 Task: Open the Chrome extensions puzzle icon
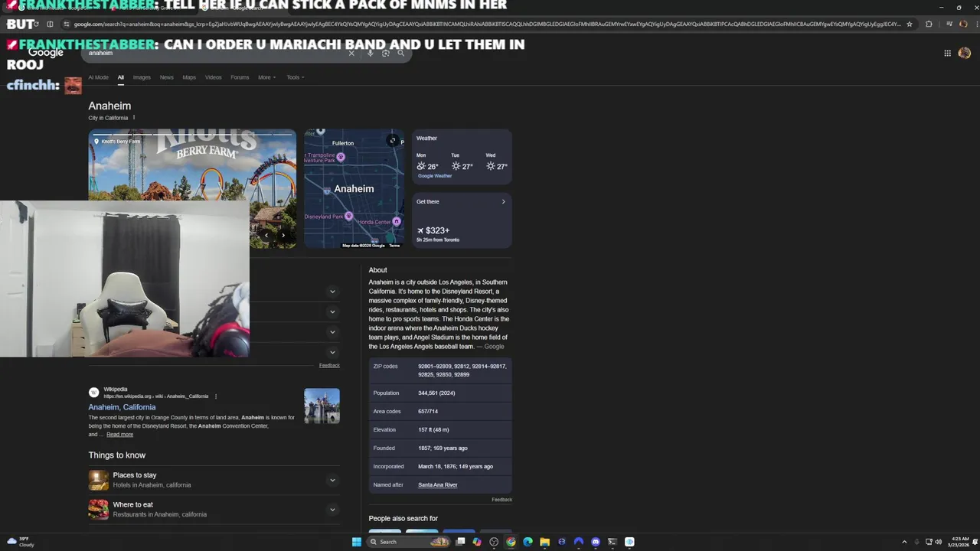click(x=929, y=24)
